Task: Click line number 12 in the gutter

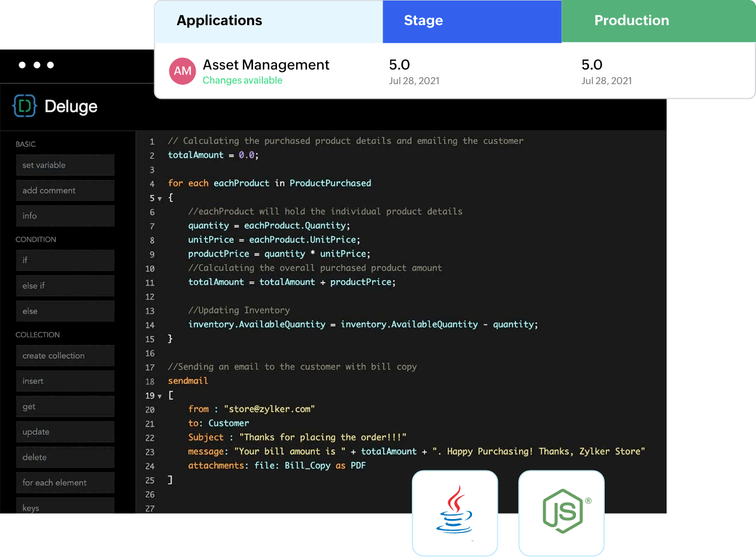Action: [x=150, y=297]
